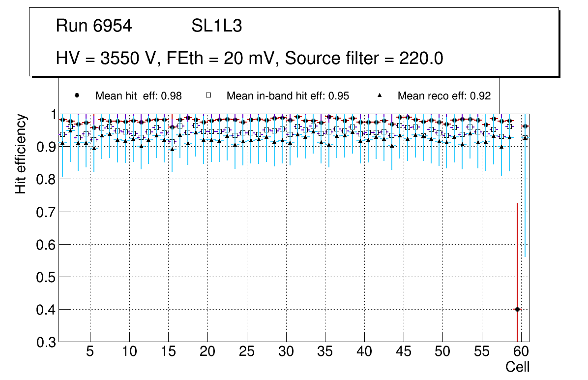Click the x-axis tick label 5
The height and width of the screenshot is (380, 588).
[x=90, y=352]
